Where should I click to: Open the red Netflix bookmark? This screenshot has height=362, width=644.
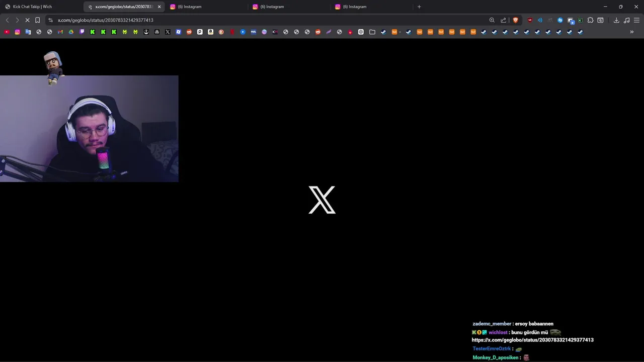[x=232, y=32]
